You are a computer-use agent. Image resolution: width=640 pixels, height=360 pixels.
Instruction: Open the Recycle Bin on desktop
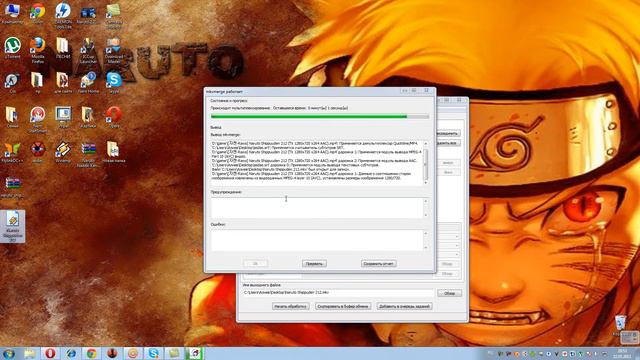(x=620, y=325)
